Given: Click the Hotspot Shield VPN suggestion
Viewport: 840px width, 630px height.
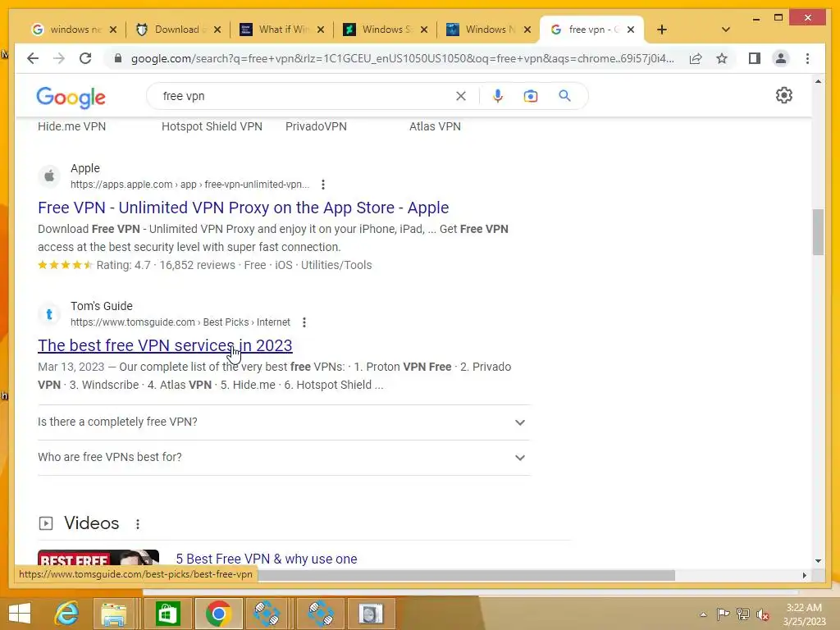Looking at the screenshot, I should 212,126.
